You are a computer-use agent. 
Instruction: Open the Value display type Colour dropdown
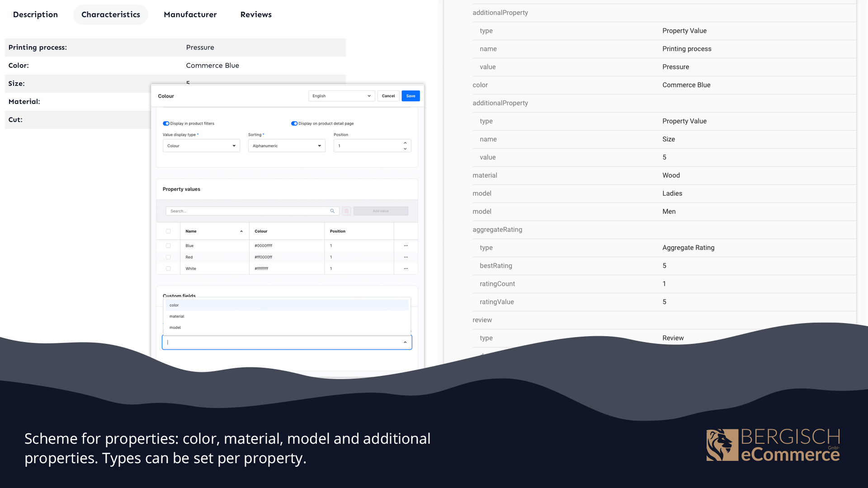(x=201, y=146)
